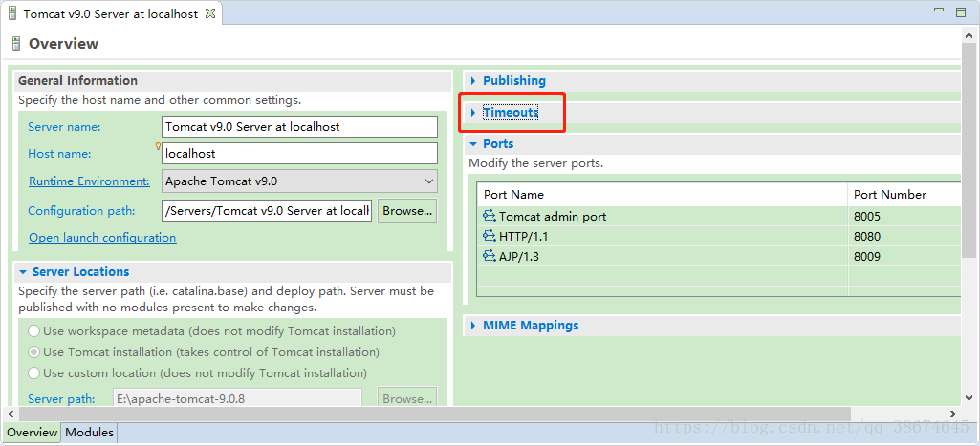Switch to the Modules bottom tab
The height and width of the screenshot is (446, 980).
(89, 433)
